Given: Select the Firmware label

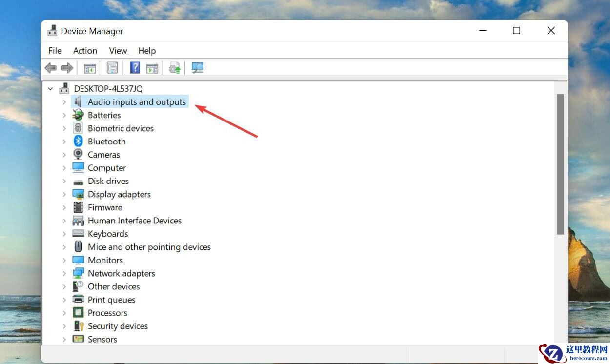Looking at the screenshot, I should [x=105, y=207].
